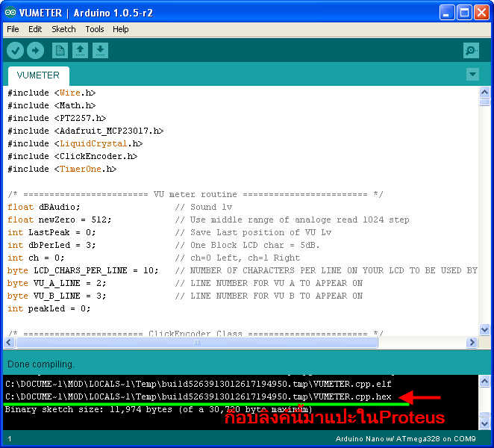This screenshot has width=494, height=448.
Task: Minimize the Arduino window
Action: tap(447, 13)
